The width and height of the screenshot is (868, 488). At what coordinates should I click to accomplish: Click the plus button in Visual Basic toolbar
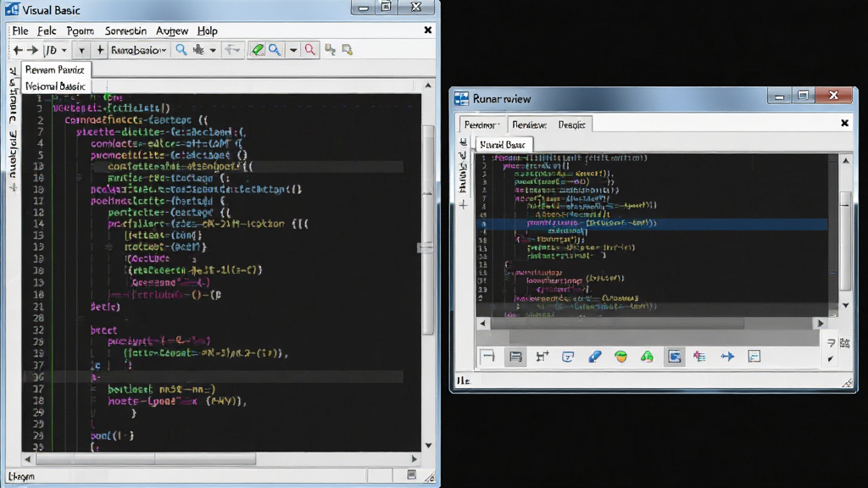(100, 50)
